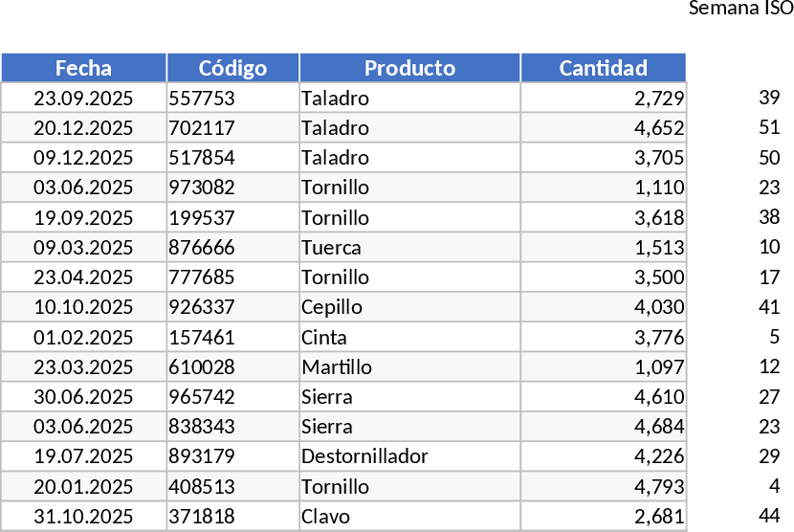
Task: Click the Semana ISO label
Action: [740, 9]
